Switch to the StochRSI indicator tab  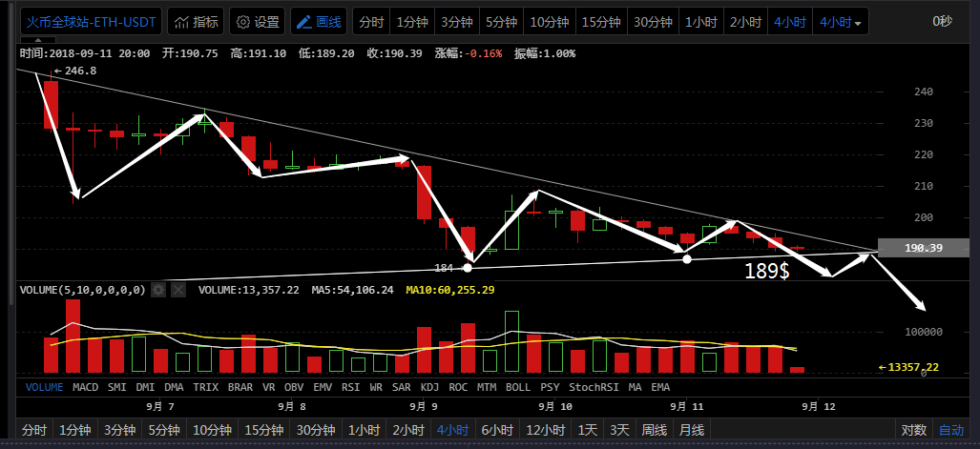594,387
